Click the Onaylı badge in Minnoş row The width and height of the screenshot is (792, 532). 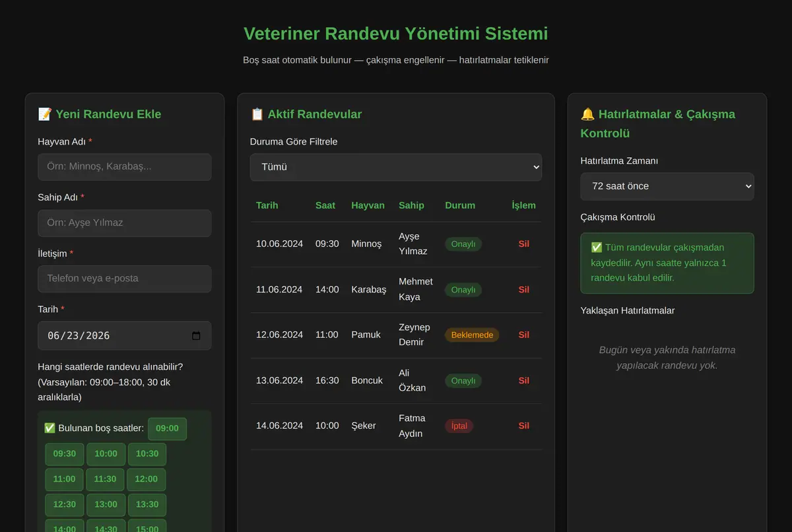pos(463,244)
